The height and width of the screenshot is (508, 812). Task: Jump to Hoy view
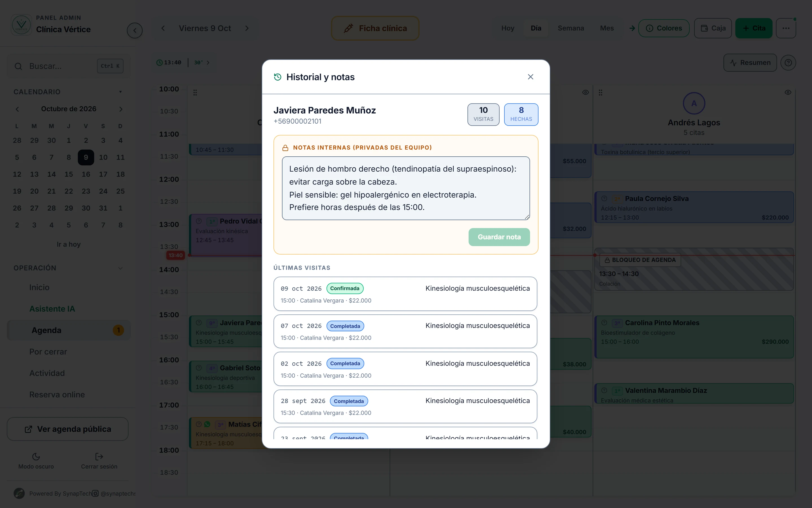pyautogui.click(x=507, y=28)
